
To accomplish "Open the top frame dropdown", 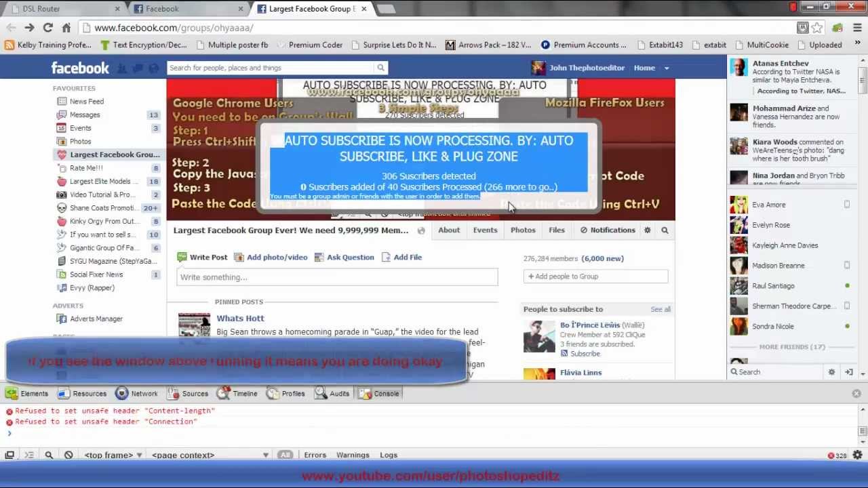I will (x=113, y=455).
